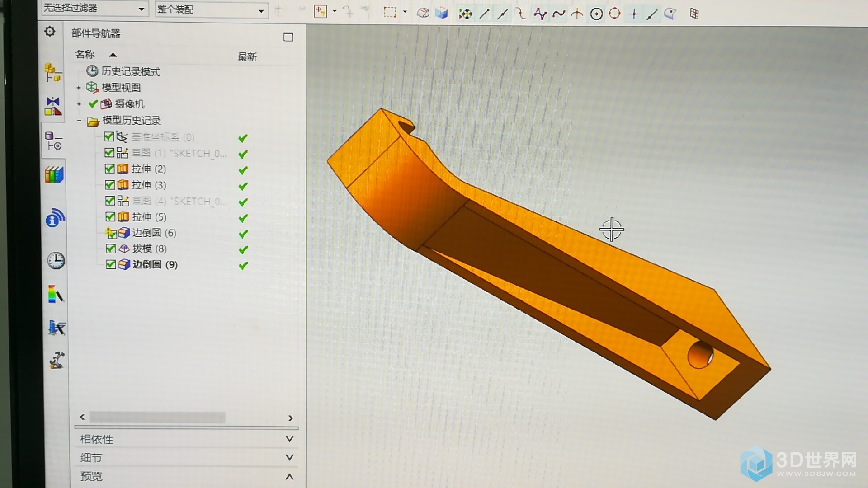Uncheck the 拉伸 (2) feature checkbox
868x488 pixels.
click(109, 169)
